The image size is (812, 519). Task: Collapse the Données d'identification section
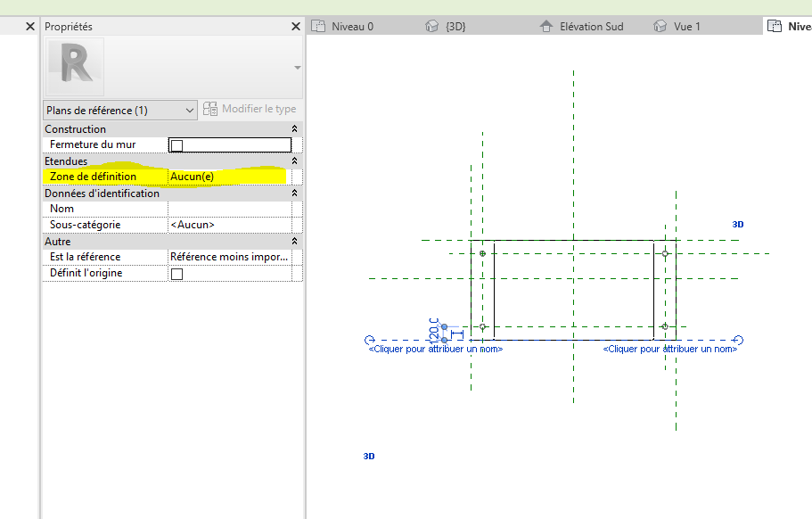[x=295, y=194]
